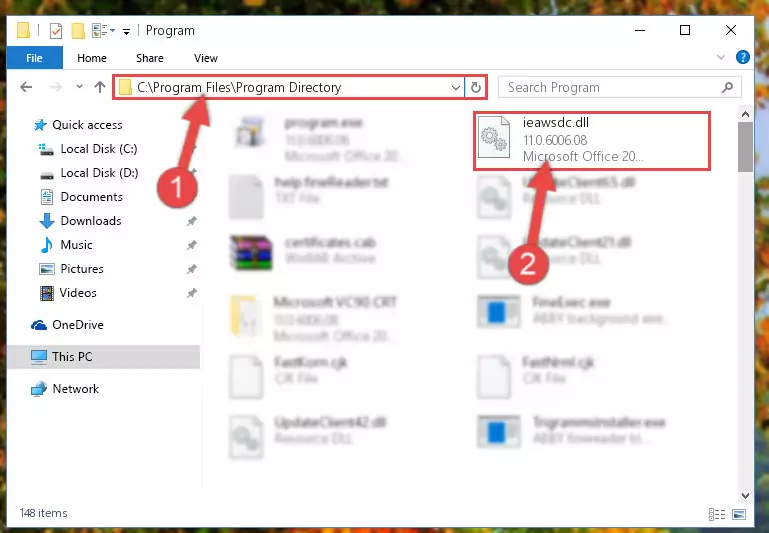The width and height of the screenshot is (769, 533).
Task: Minimize the Program window
Action: pyautogui.click(x=640, y=30)
